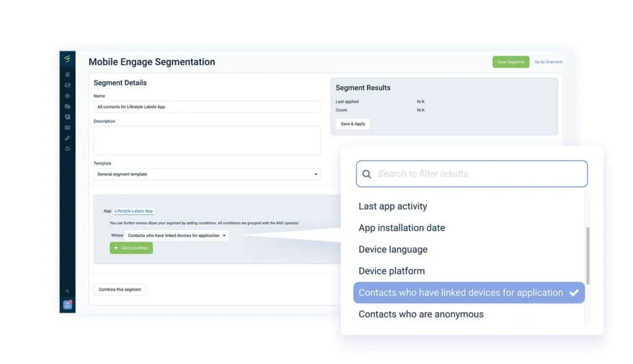Select 'Contacts who are anonymous' option
The height and width of the screenshot is (364, 633).
(421, 315)
